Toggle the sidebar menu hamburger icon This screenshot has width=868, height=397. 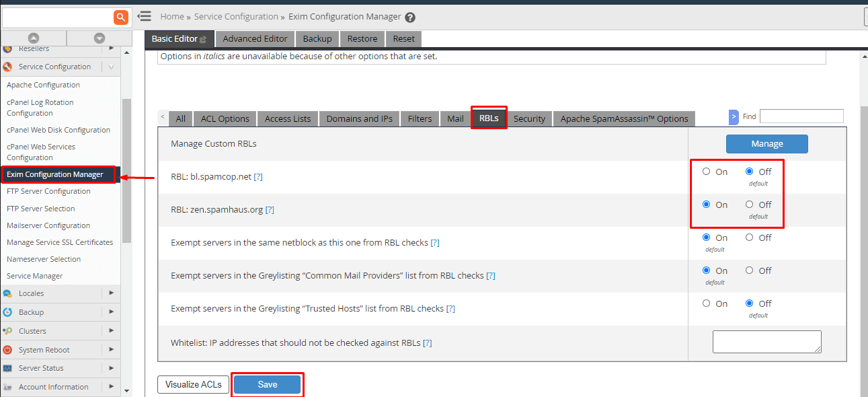[144, 16]
